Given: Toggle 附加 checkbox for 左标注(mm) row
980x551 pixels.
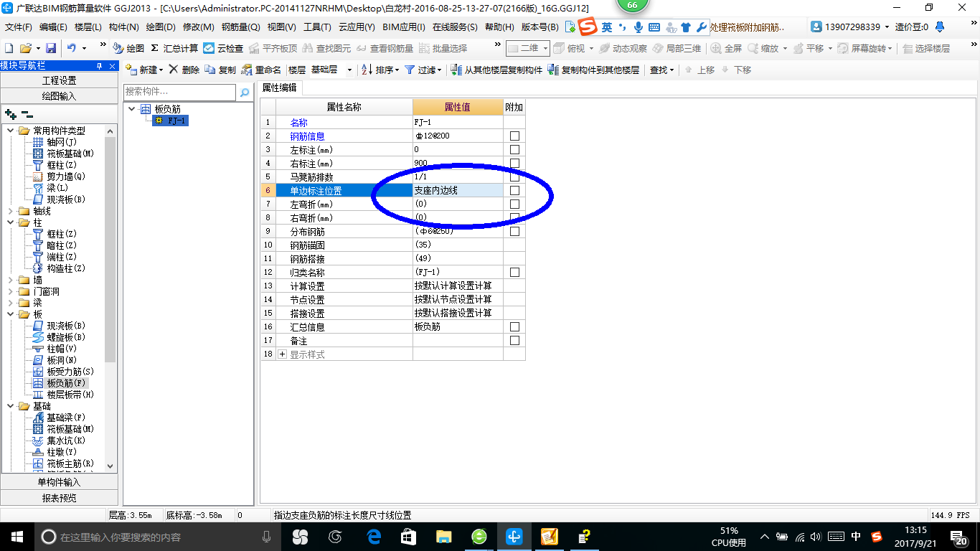Looking at the screenshot, I should [514, 150].
